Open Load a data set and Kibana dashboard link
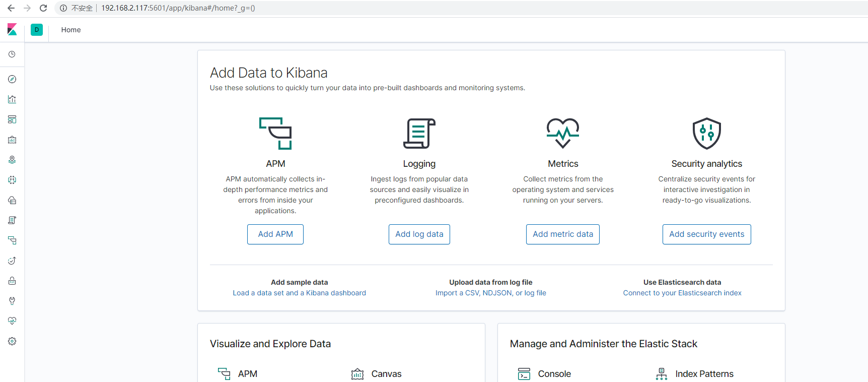Screen dimensions: 868x382 coord(300,293)
